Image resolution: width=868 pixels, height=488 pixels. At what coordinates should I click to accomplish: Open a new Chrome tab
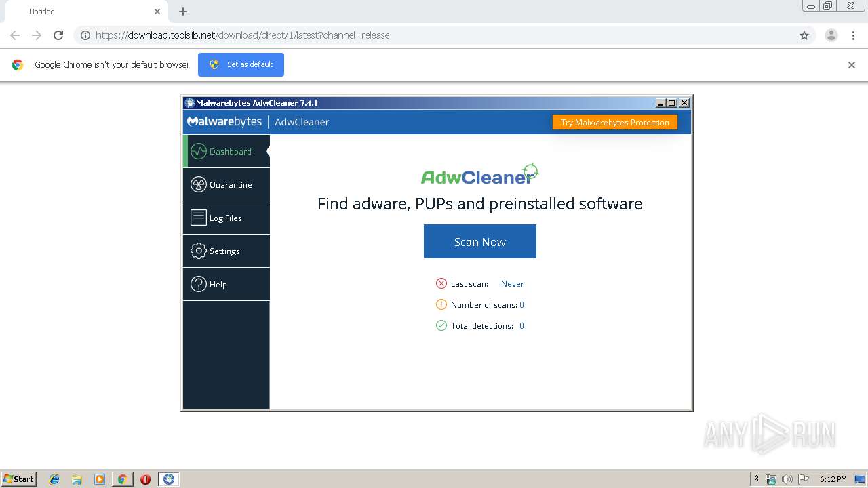[183, 12]
